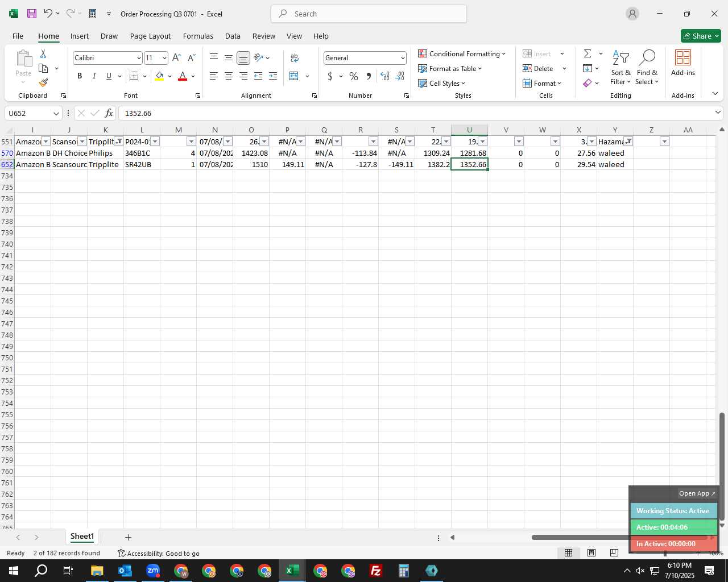Click Cell Styles button

pos(442,83)
